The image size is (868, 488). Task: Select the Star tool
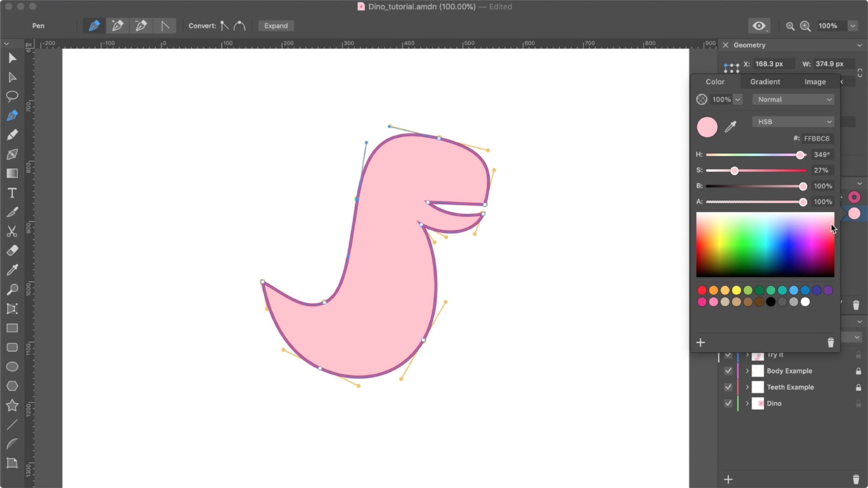(x=12, y=405)
